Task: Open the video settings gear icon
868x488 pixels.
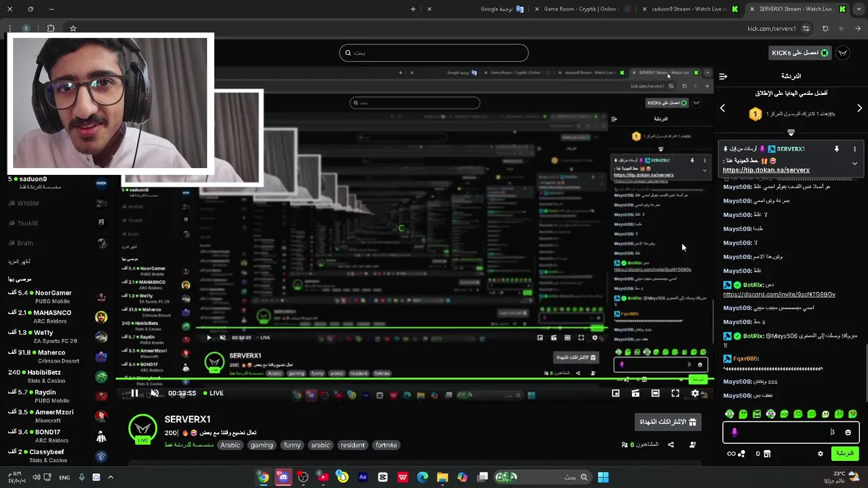Action: tap(695, 393)
